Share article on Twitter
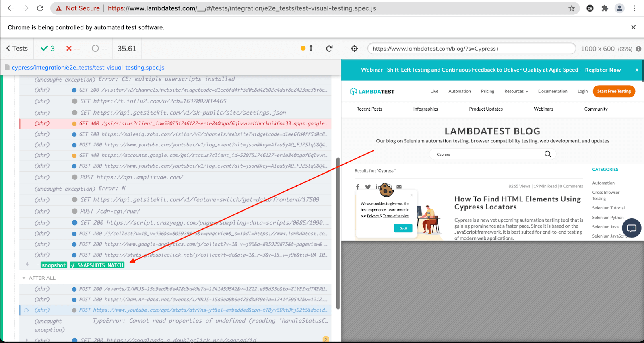 point(368,187)
